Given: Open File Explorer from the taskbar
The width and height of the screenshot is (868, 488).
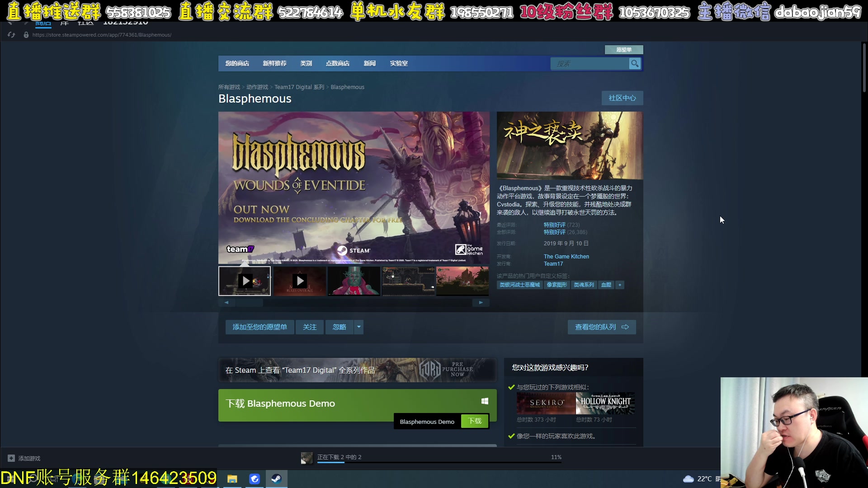Looking at the screenshot, I should [232, 479].
